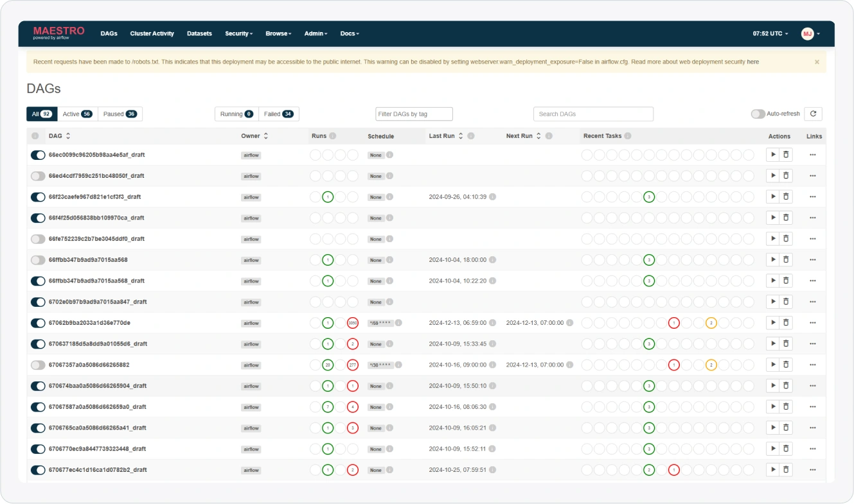854x504 pixels.
Task: Click airflow owner tag for 66f4f25d056838bb109970ca_draft
Action: tap(251, 218)
